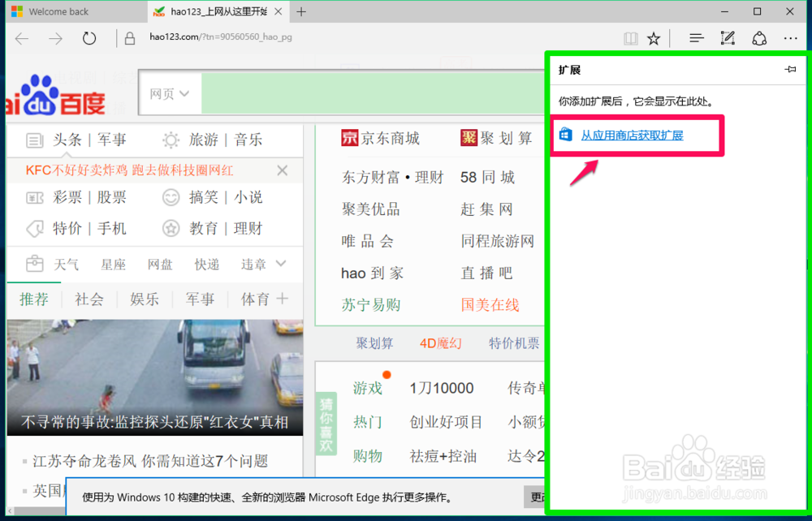Click the tag icon beside 特价

(x=35, y=229)
